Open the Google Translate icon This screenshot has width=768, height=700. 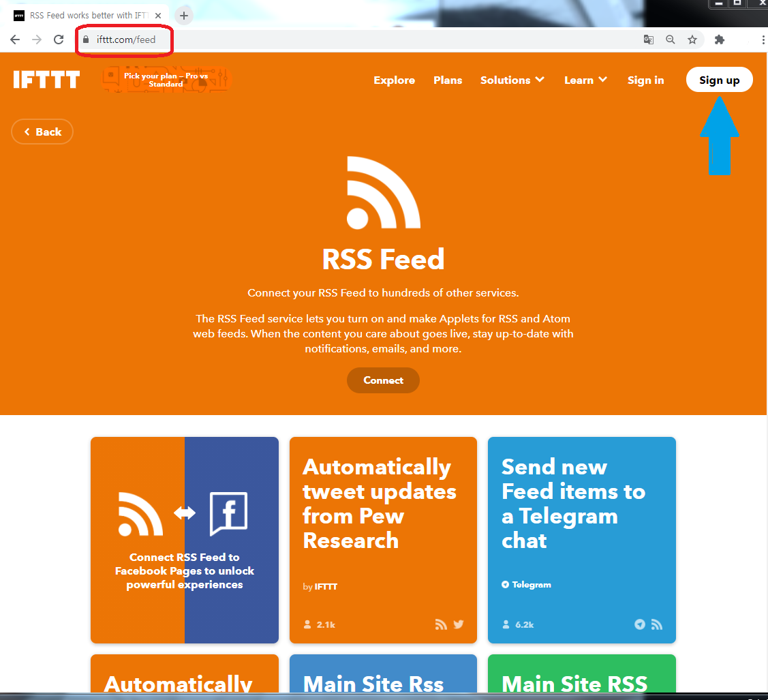point(649,40)
